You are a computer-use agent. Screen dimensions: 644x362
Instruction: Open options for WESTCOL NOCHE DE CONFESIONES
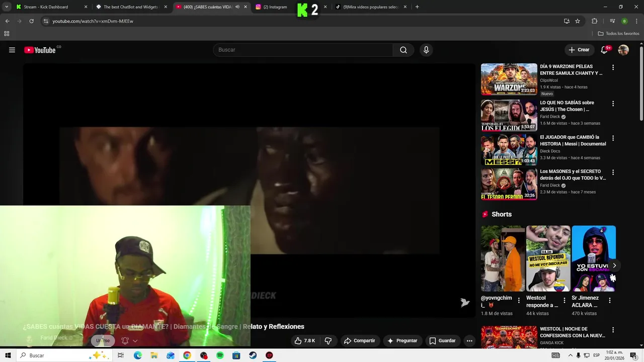coord(613,330)
